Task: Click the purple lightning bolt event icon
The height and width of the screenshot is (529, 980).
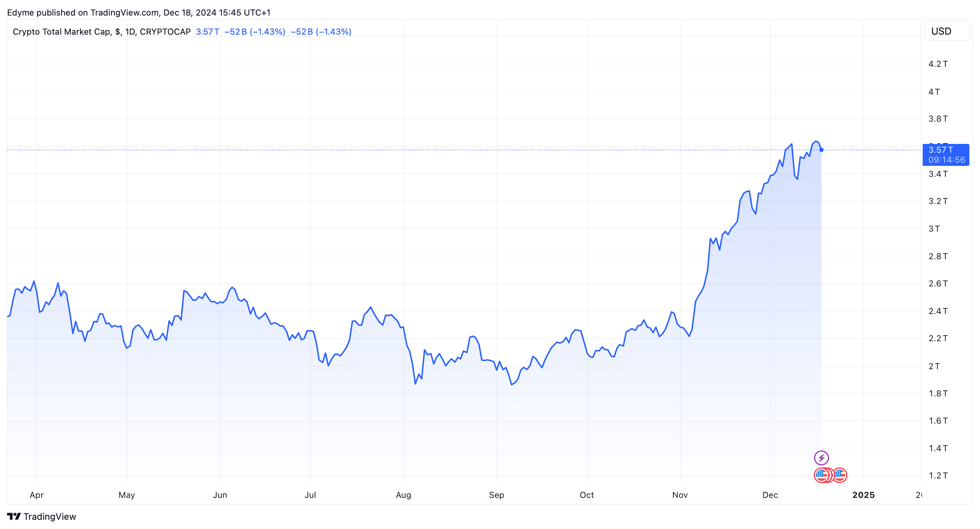Action: point(821,458)
